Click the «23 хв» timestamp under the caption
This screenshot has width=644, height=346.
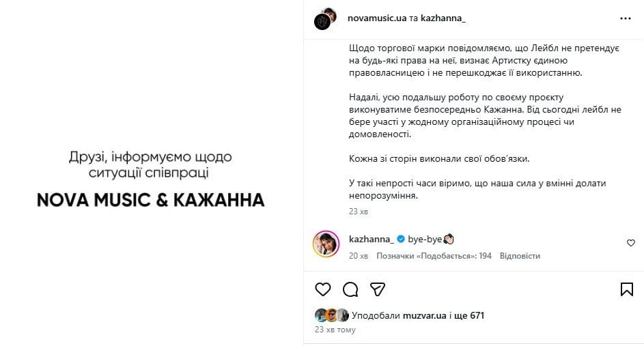358,212
